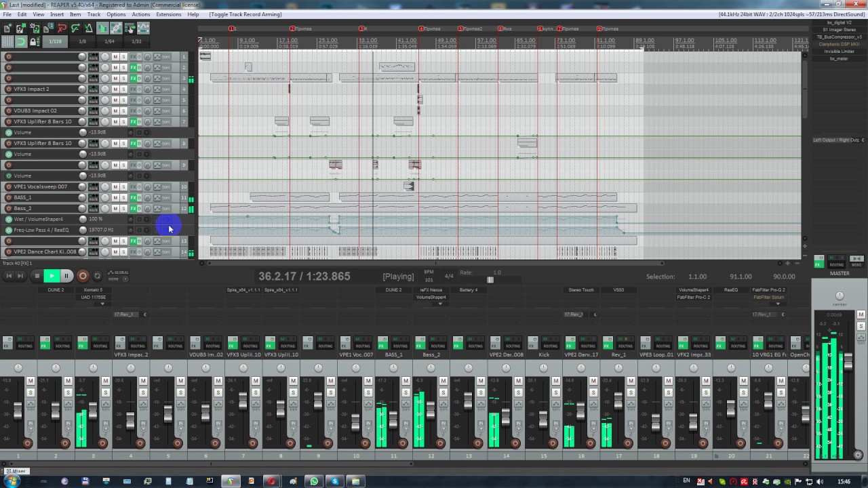The height and width of the screenshot is (488, 868).
Task: Toggle FX bypass on track 3
Action: pyautogui.click(x=140, y=78)
